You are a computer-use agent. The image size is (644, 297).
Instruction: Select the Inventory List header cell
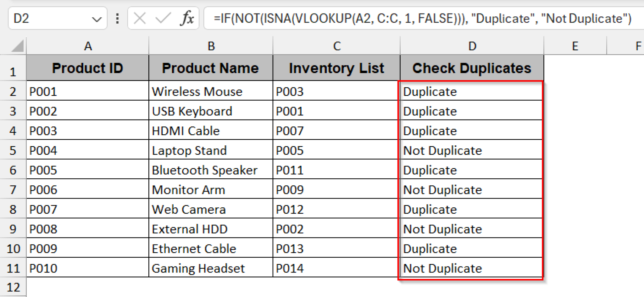(x=336, y=68)
